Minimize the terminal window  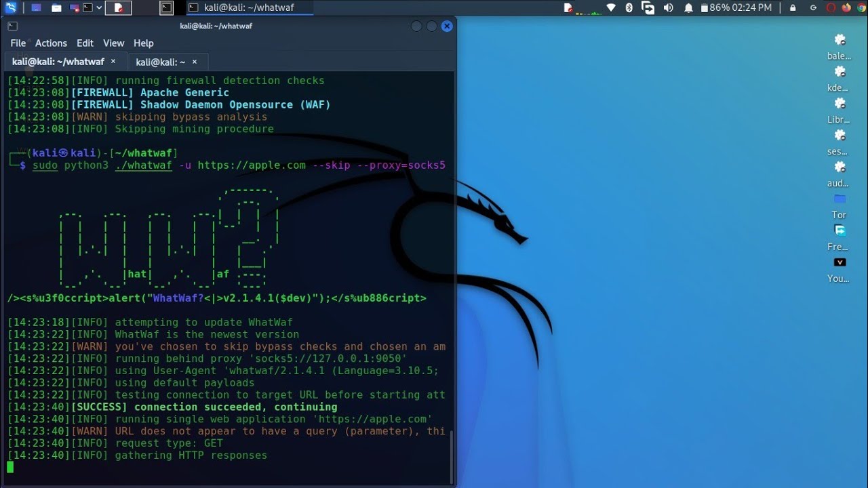(416, 26)
